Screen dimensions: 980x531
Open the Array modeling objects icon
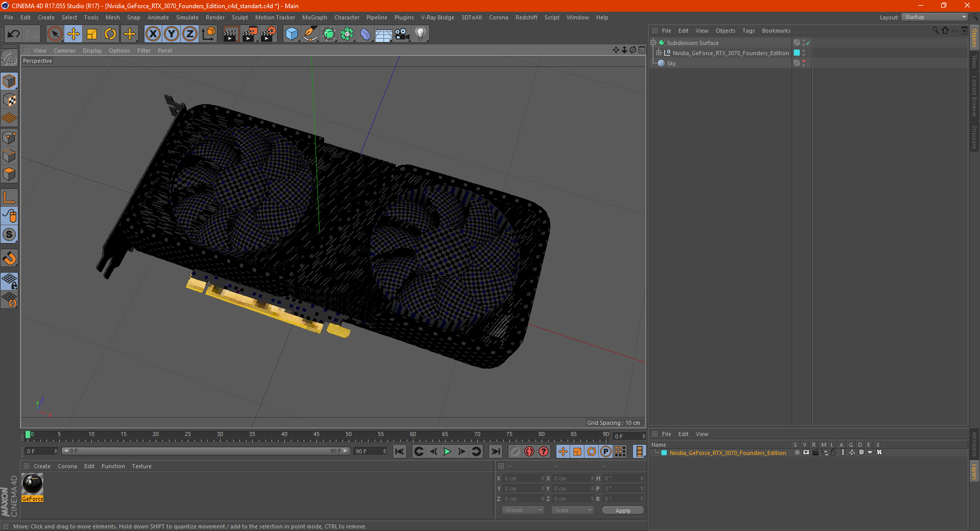347,34
